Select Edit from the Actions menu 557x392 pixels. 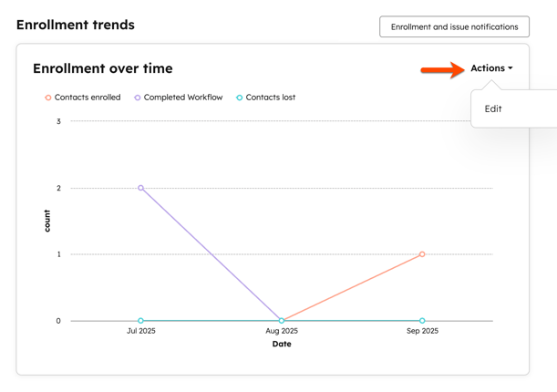tap(493, 108)
